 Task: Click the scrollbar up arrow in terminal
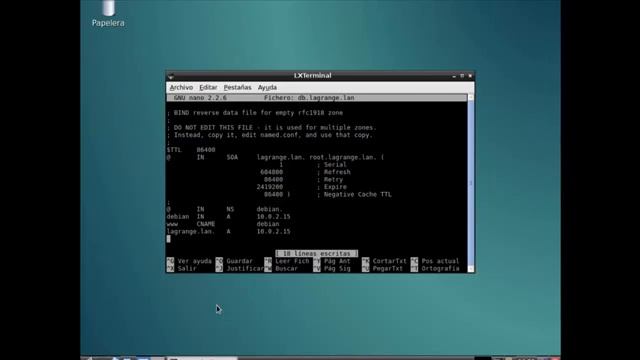point(471,97)
